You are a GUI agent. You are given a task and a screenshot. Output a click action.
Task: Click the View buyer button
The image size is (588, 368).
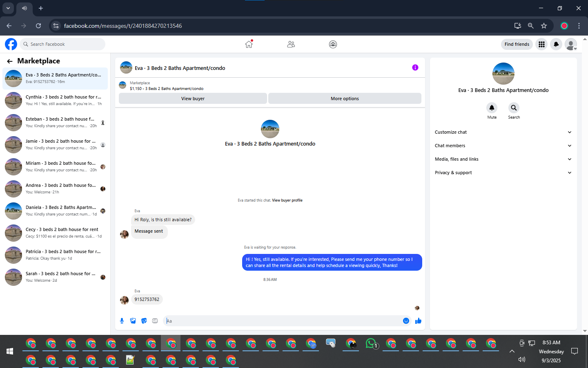(193, 99)
